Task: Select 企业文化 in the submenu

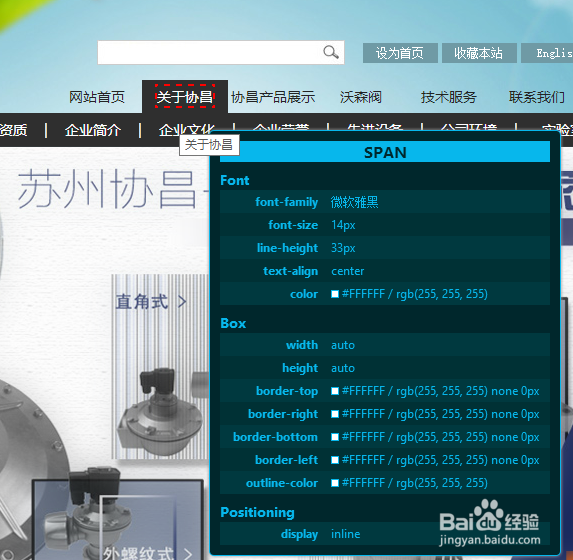Action: coord(187,130)
